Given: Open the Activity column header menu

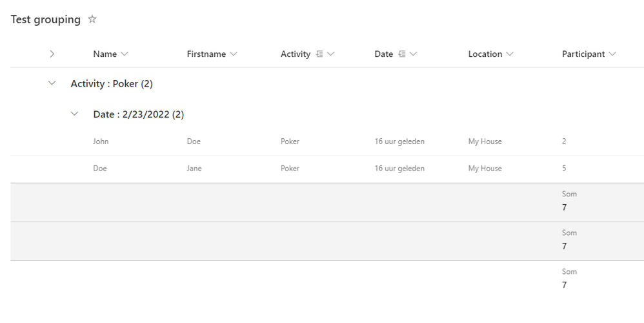Looking at the screenshot, I should point(331,54).
